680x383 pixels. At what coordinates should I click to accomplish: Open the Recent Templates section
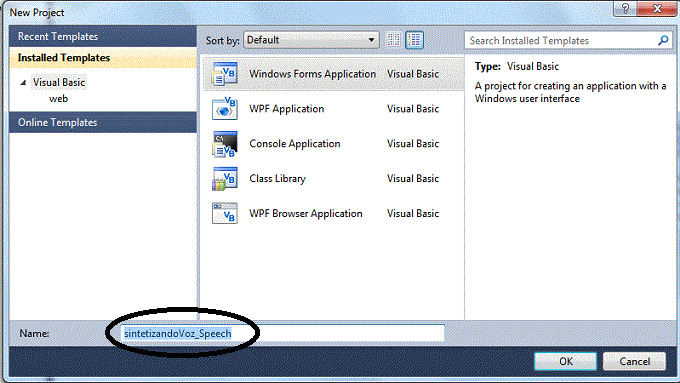coord(103,36)
